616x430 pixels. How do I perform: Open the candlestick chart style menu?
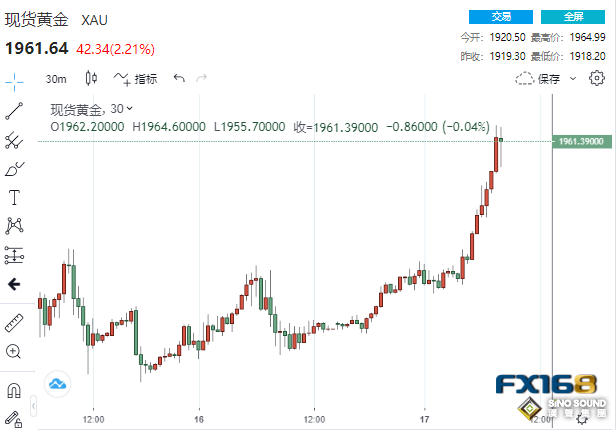[91, 78]
